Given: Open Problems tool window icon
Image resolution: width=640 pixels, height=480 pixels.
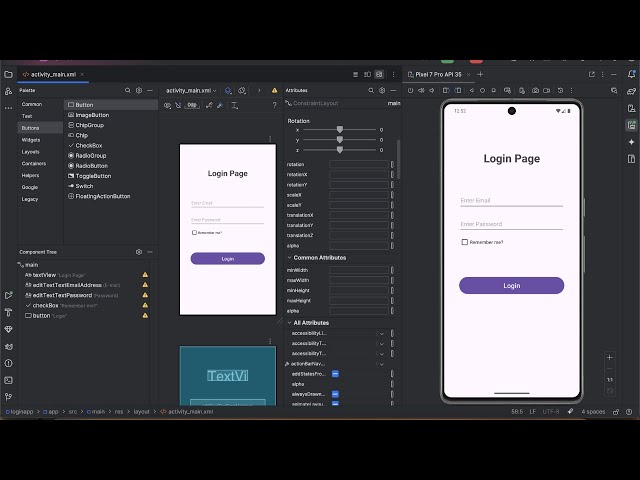Looking at the screenshot, I should (8, 363).
